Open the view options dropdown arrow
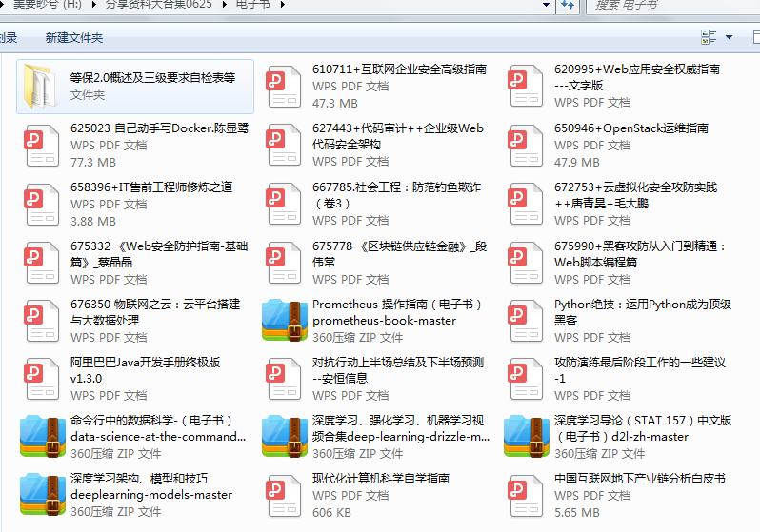 729,37
